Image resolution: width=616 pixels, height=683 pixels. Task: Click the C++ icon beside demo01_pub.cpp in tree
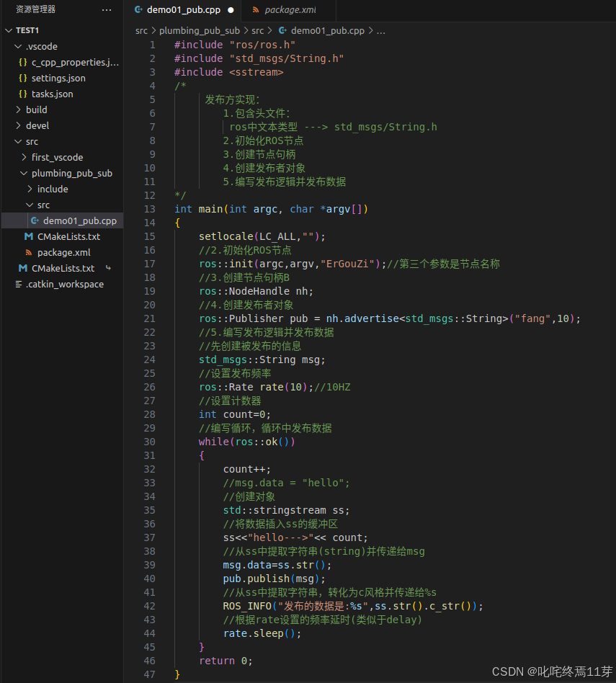coord(35,221)
